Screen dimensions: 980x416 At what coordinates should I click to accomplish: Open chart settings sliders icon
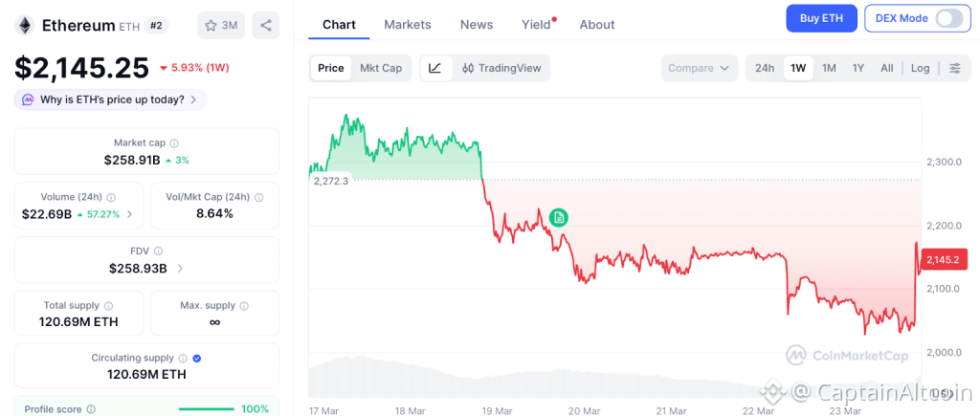point(954,68)
